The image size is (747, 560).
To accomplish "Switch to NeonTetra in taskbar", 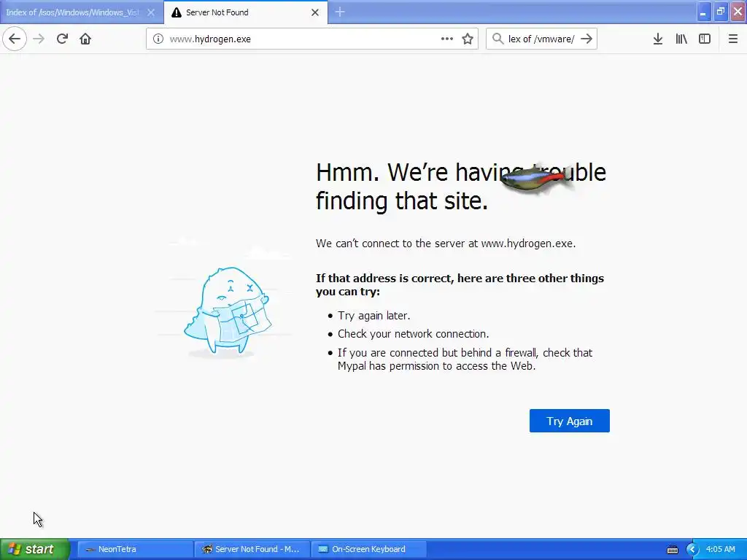I will click(x=135, y=549).
